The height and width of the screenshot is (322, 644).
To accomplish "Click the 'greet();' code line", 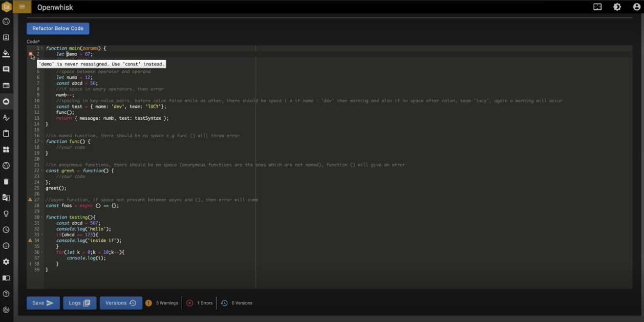I will tap(56, 188).
